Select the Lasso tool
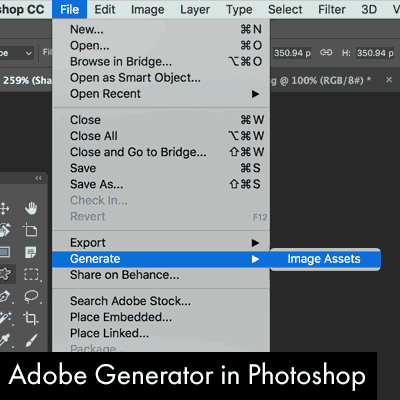The width and height of the screenshot is (400, 400). coord(31,296)
